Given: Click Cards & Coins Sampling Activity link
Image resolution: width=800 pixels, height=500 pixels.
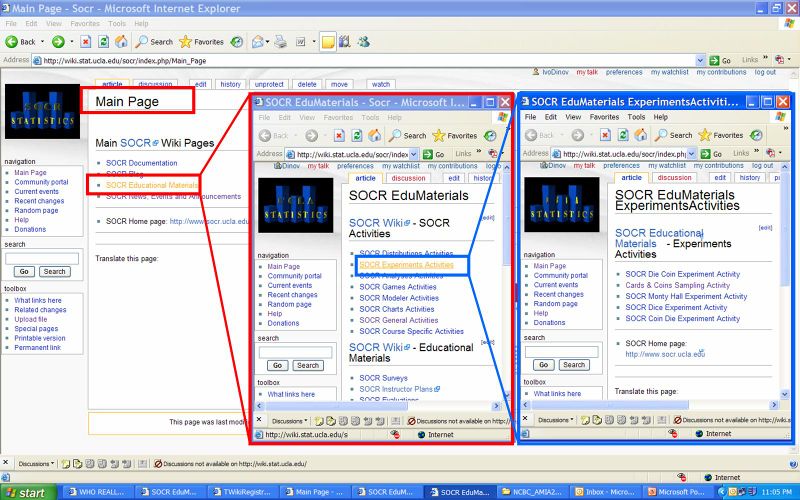Looking at the screenshot, I should tap(677, 285).
